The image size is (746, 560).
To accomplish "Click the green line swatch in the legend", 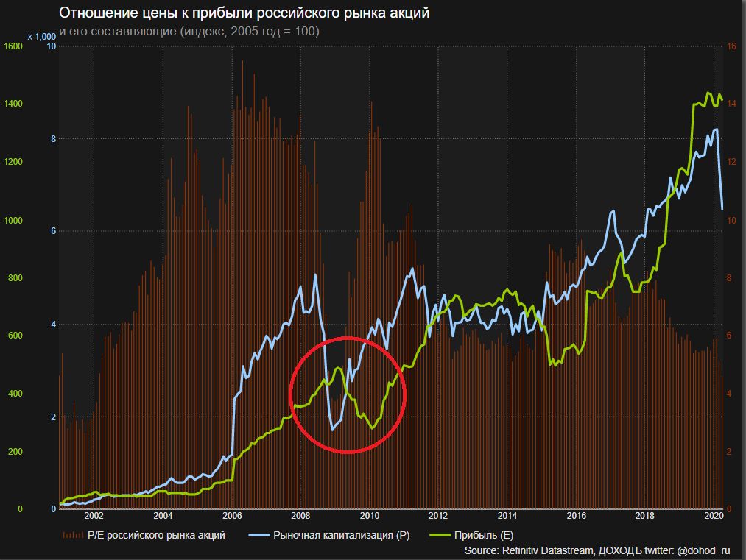I will (x=440, y=535).
